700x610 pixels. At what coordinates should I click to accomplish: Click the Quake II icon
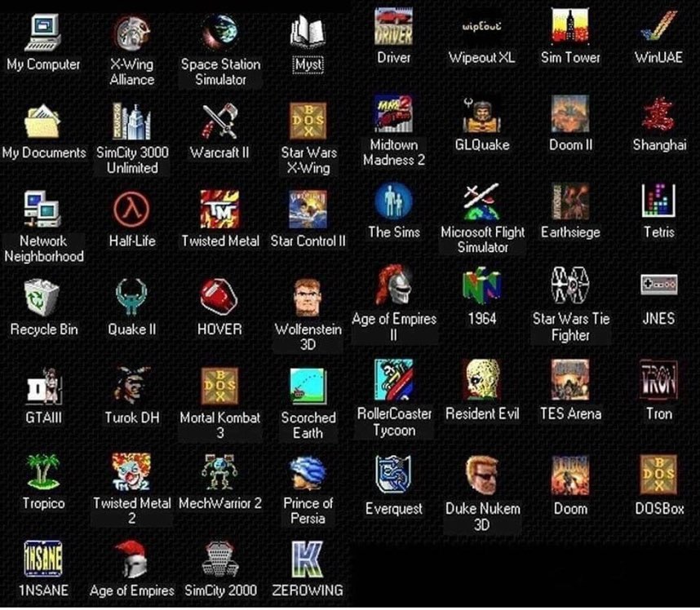131,297
